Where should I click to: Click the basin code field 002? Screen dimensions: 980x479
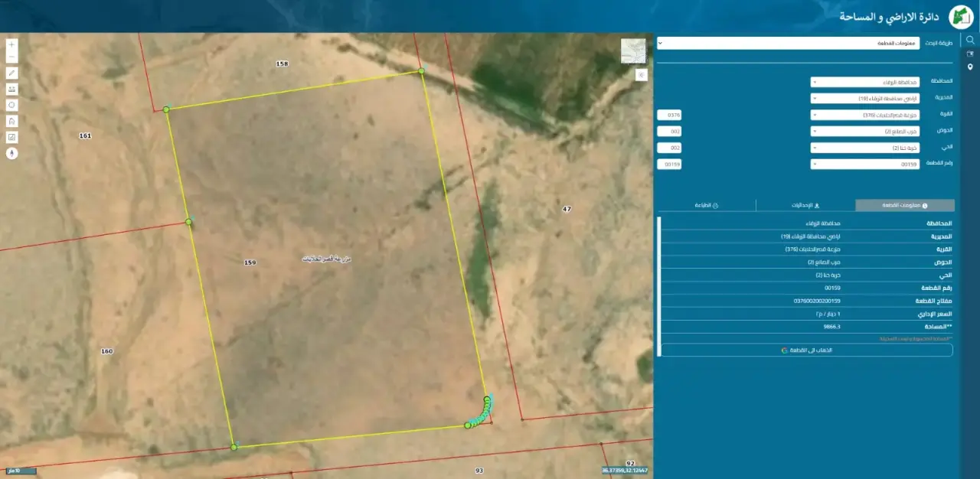click(x=670, y=132)
